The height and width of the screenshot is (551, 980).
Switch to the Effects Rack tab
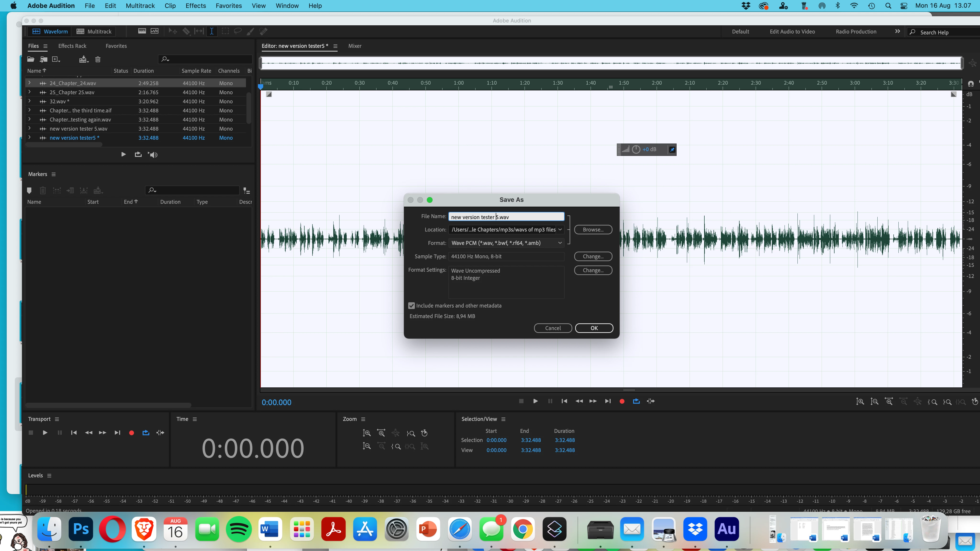pos(72,46)
